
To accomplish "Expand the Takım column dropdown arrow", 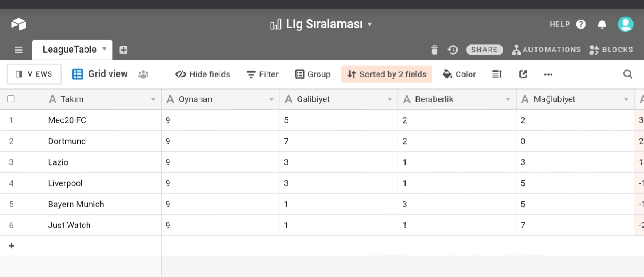I will pos(153,99).
